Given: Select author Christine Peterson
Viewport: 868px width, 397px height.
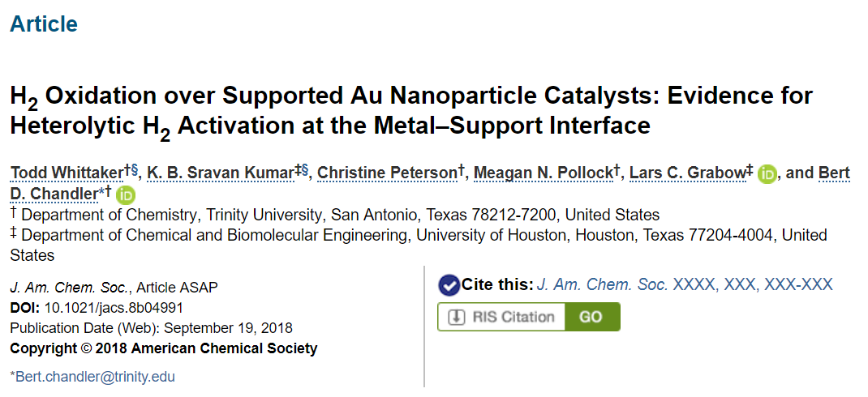Looking at the screenshot, I should click(388, 173).
